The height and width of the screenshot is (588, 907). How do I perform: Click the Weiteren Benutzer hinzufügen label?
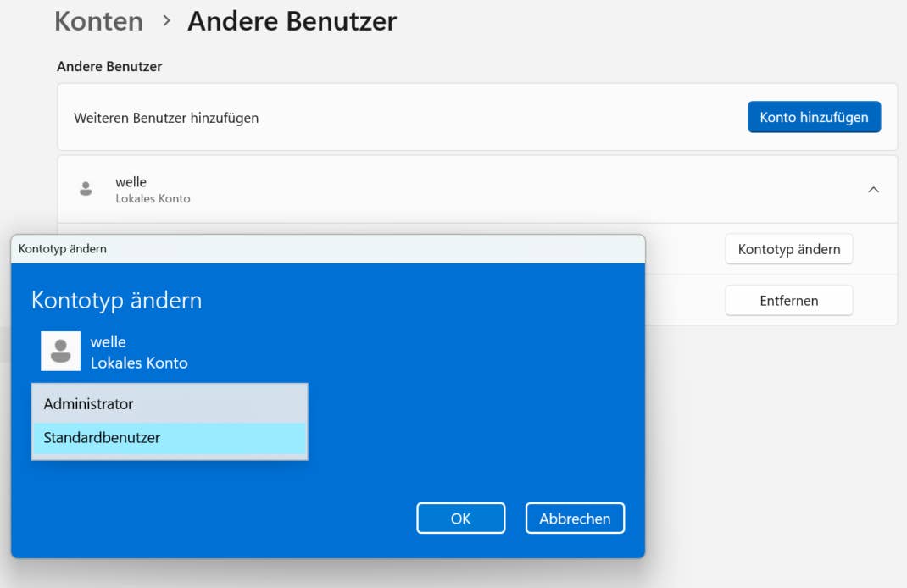coord(166,118)
